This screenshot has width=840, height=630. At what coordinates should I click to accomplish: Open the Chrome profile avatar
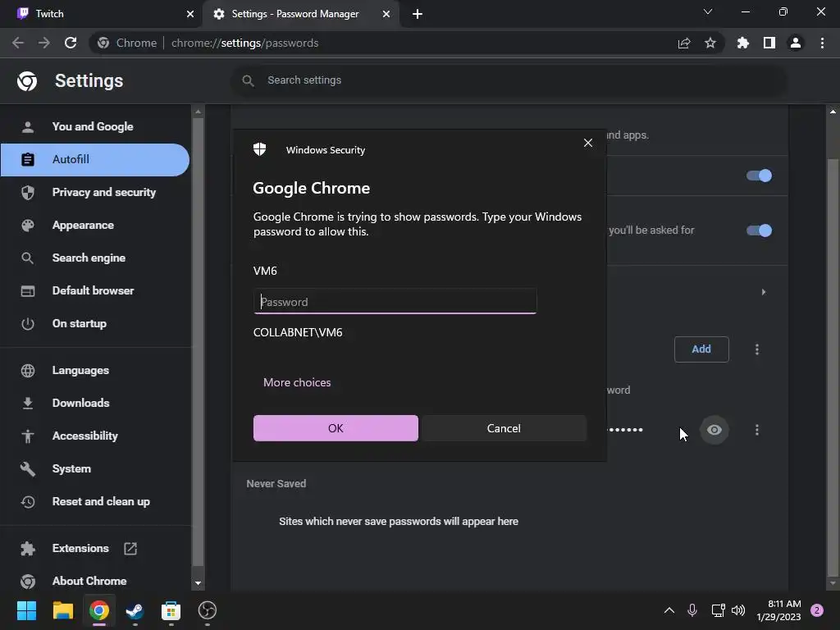[x=796, y=43]
